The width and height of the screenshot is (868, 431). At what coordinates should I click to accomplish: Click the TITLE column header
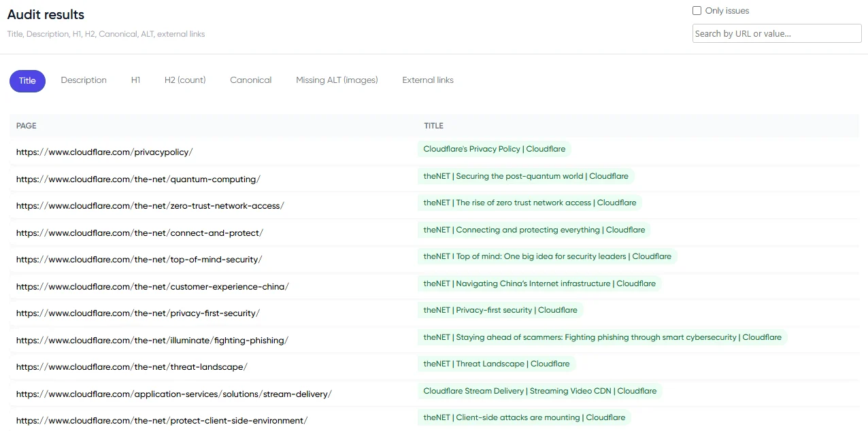click(433, 126)
